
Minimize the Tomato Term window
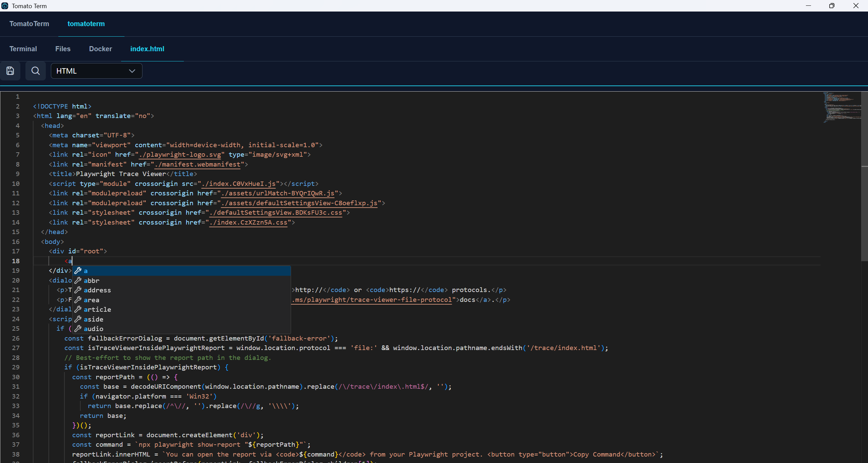click(x=808, y=6)
